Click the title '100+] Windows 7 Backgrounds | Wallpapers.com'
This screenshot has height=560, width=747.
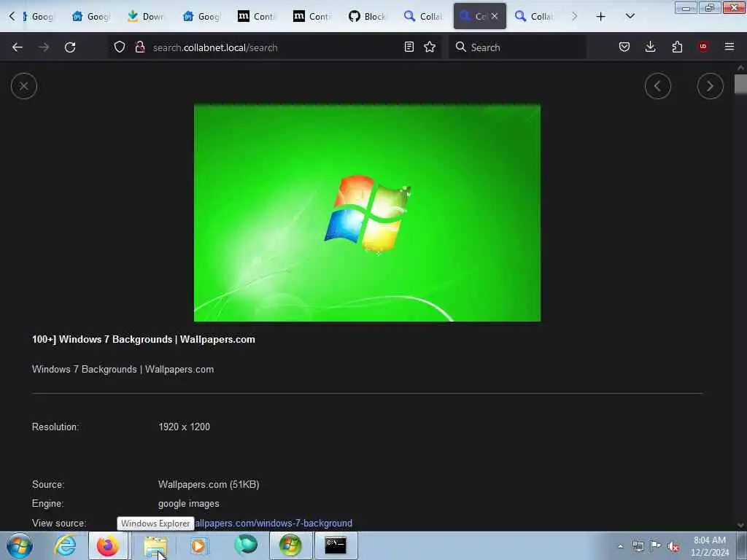[x=144, y=340]
